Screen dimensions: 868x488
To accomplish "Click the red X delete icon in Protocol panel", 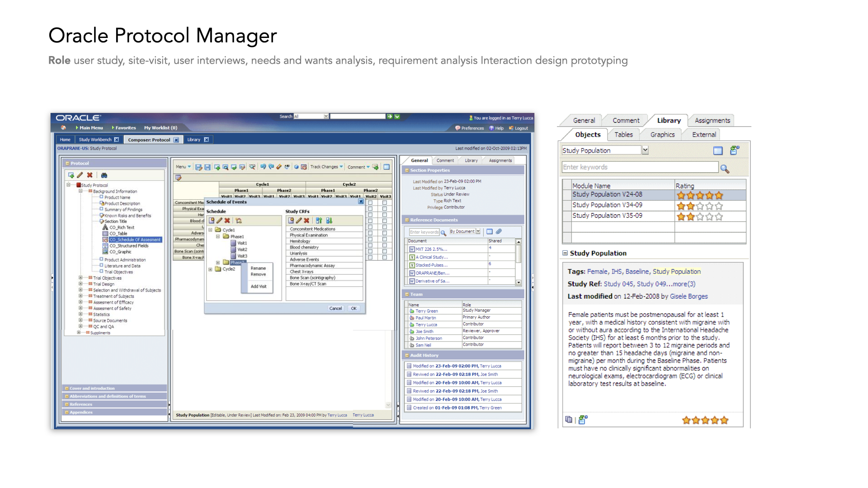I will (x=90, y=175).
